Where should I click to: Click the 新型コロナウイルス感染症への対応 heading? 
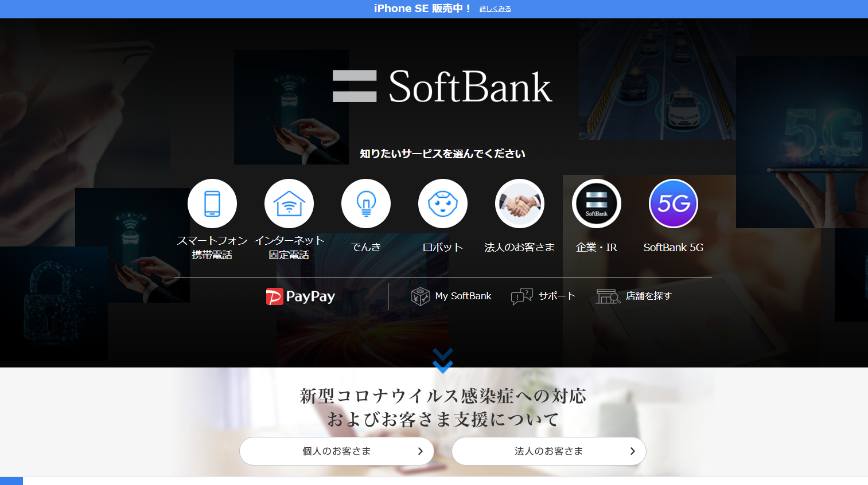pyautogui.click(x=442, y=396)
